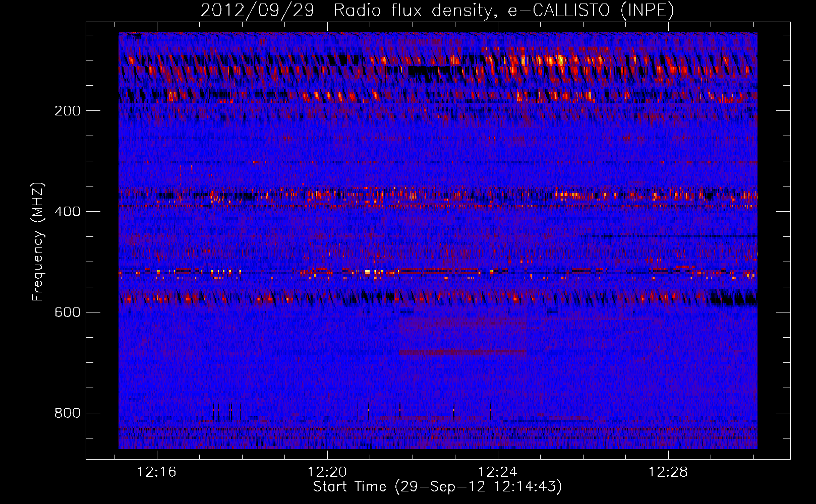The width and height of the screenshot is (816, 504).
Task: Click the 12:20 time tick label
Action: 327,472
